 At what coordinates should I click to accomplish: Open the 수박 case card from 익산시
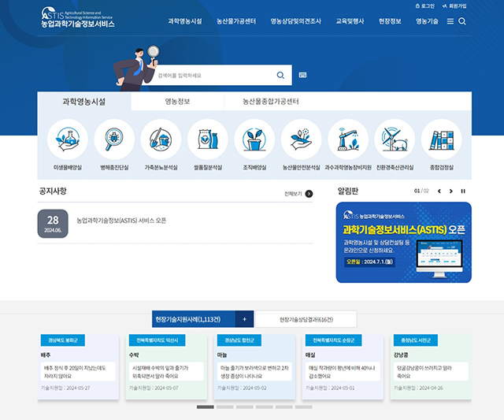tap(166, 367)
